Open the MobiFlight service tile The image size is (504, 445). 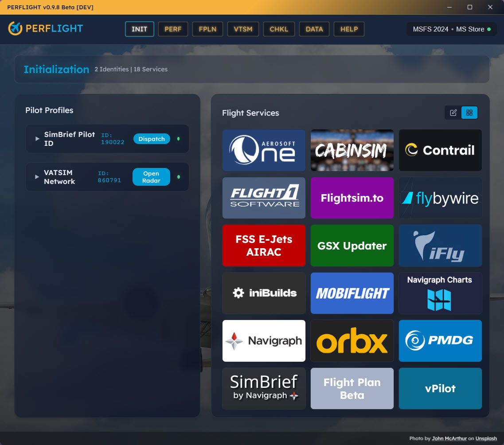point(352,293)
